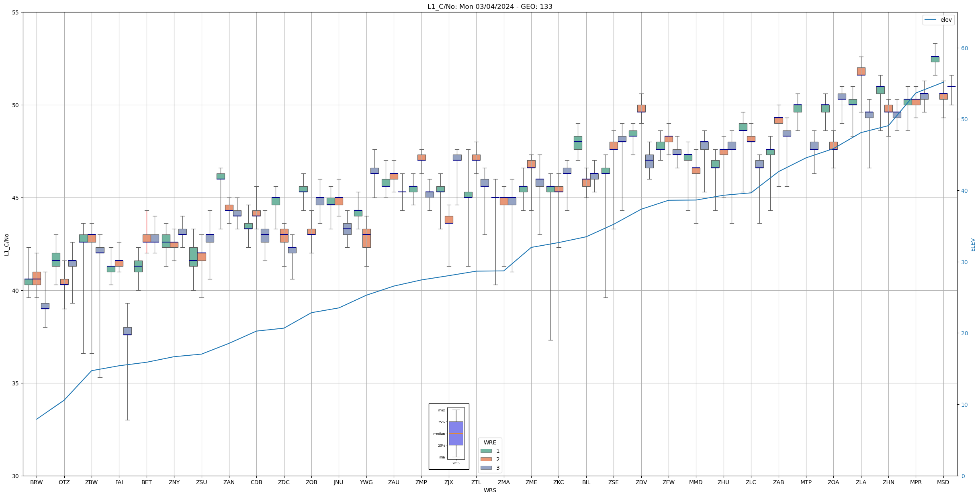The image size is (980, 497).
Task: Click the 55 tick on left axis
Action: (15, 12)
